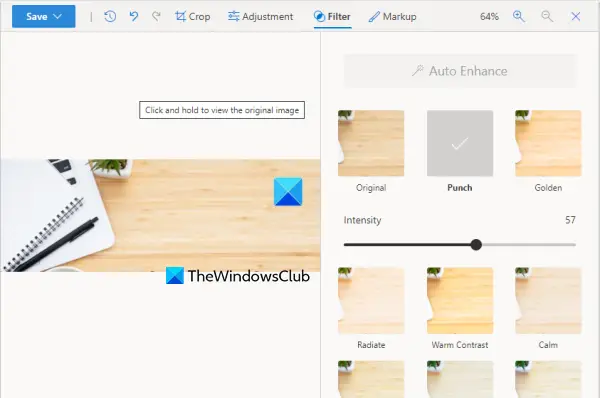
Task: Expand the Save dropdown arrow
Action: click(58, 16)
